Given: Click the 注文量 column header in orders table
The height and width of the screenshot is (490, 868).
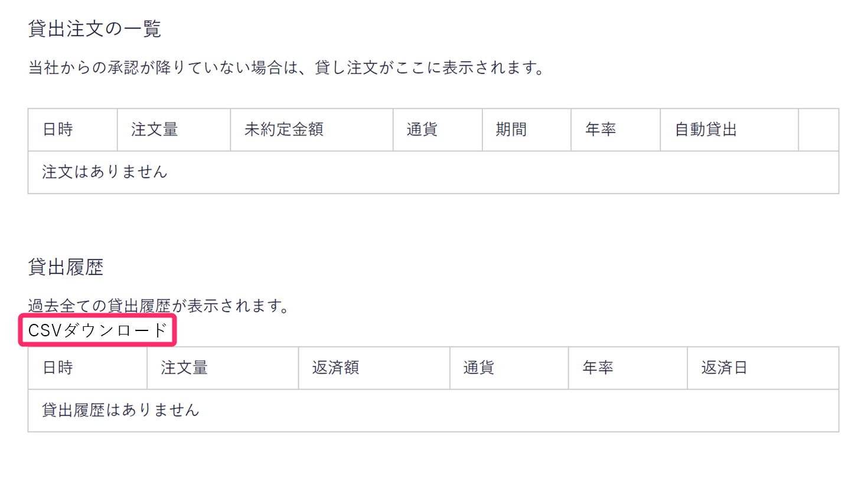Looking at the screenshot, I should click(x=174, y=129).
